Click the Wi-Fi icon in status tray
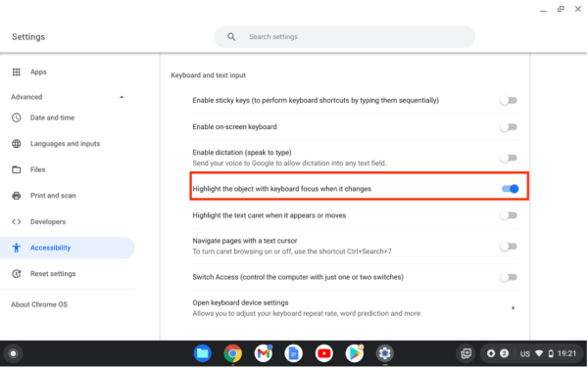The width and height of the screenshot is (588, 368). (539, 353)
